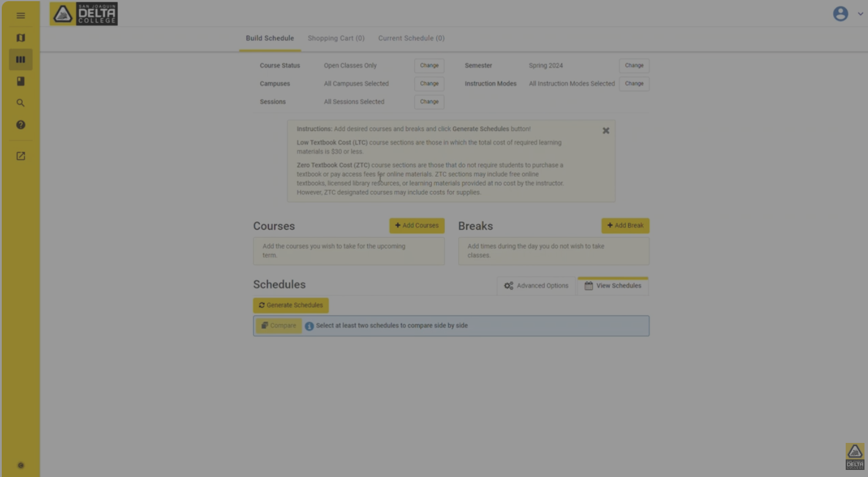
Task: Switch to the Shopping Cart tab
Action: [x=336, y=39]
